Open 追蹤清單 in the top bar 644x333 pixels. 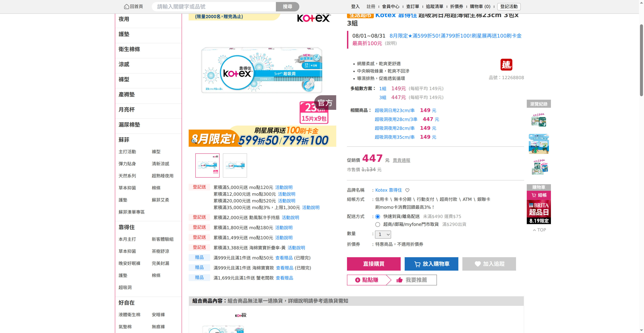[435, 7]
